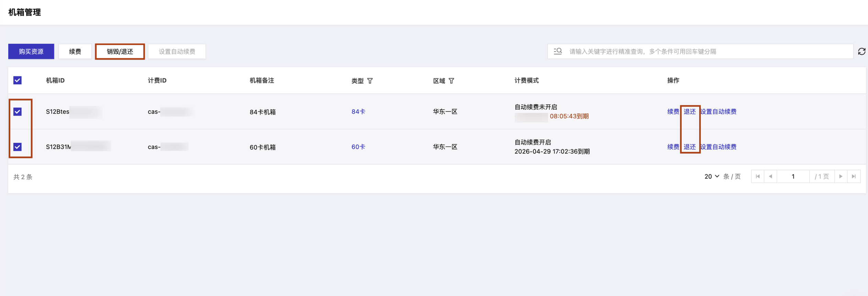Open the 60卡 type link

[x=358, y=147]
